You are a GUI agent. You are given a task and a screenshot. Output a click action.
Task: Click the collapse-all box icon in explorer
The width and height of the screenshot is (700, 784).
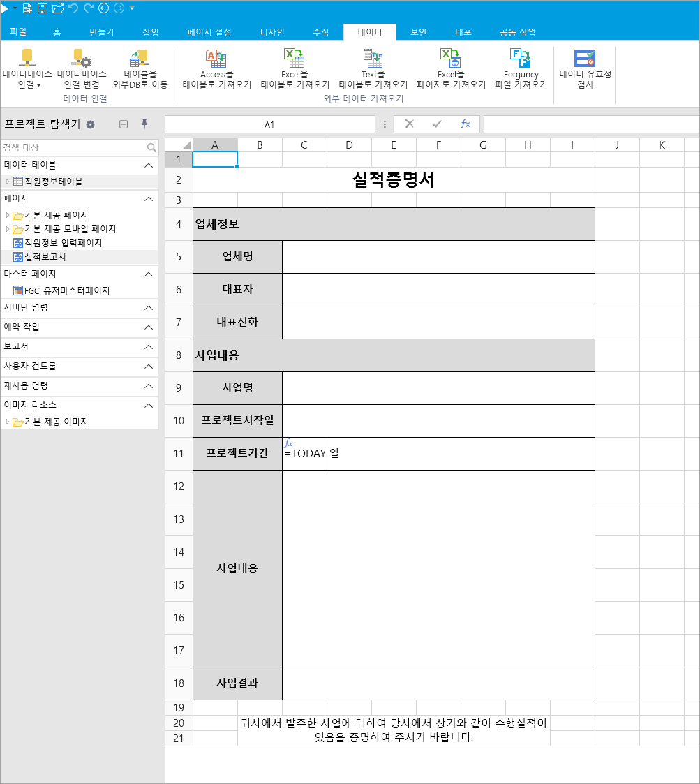pyautogui.click(x=124, y=124)
